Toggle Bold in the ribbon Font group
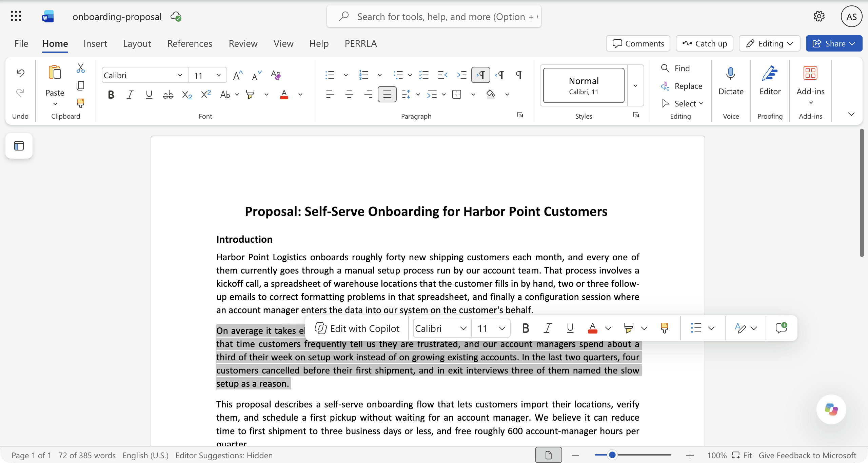 111,95
